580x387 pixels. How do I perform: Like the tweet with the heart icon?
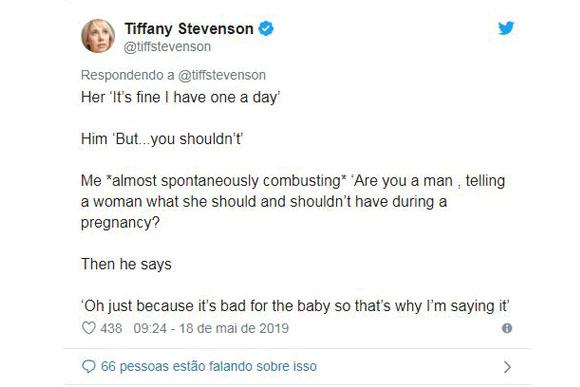click(88, 328)
